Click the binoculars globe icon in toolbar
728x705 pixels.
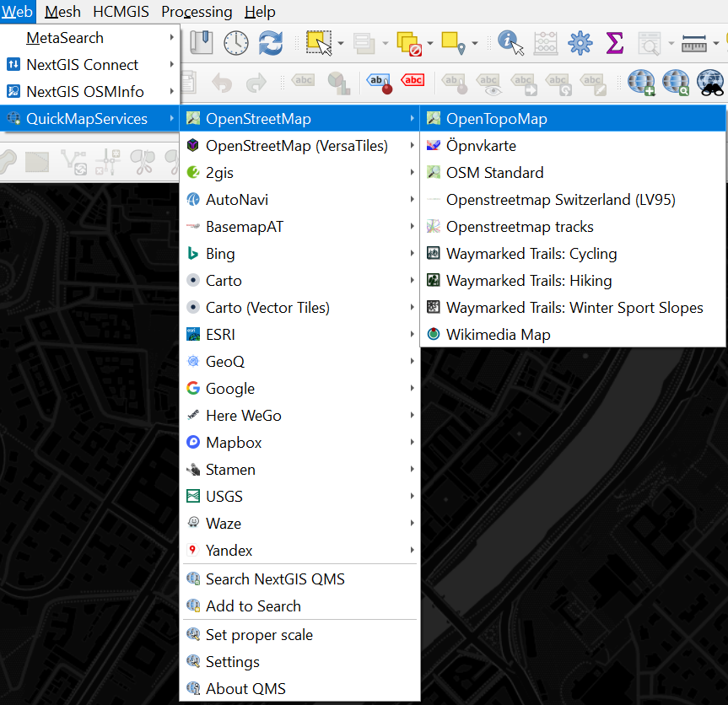coord(710,82)
